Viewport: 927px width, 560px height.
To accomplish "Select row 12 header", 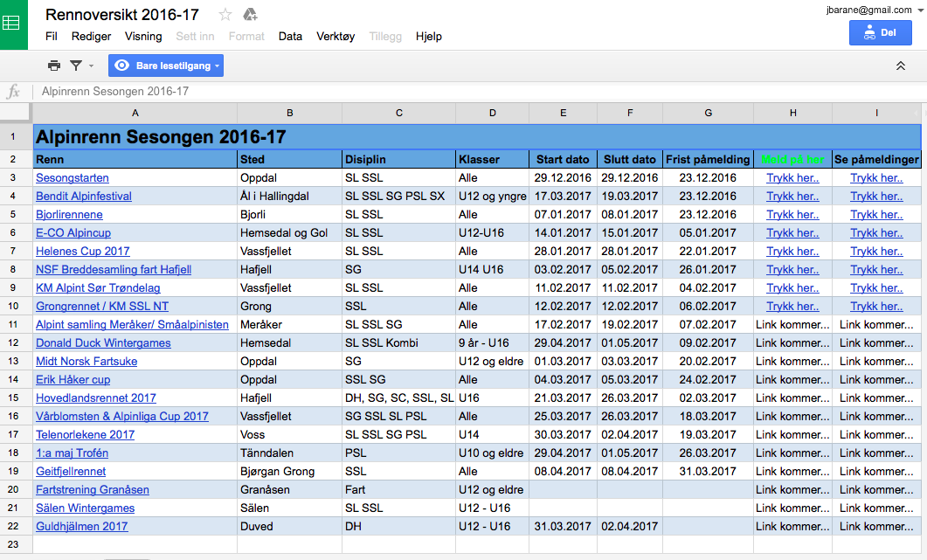I will tap(15, 342).
